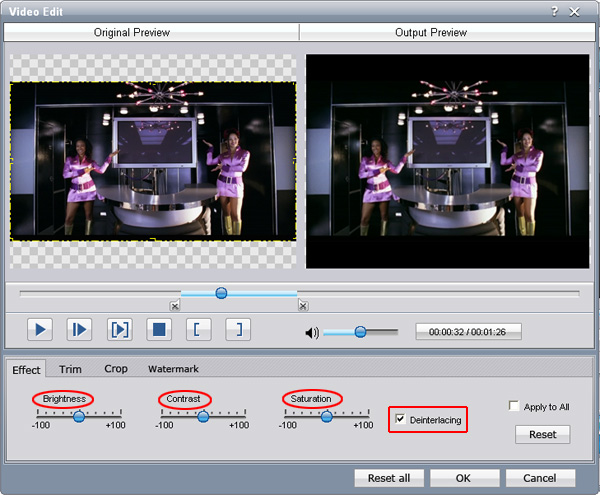Open the Watermark tab

(173, 369)
